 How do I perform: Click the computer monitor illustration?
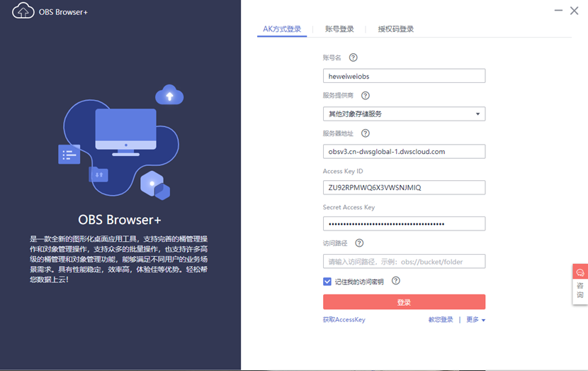point(125,132)
